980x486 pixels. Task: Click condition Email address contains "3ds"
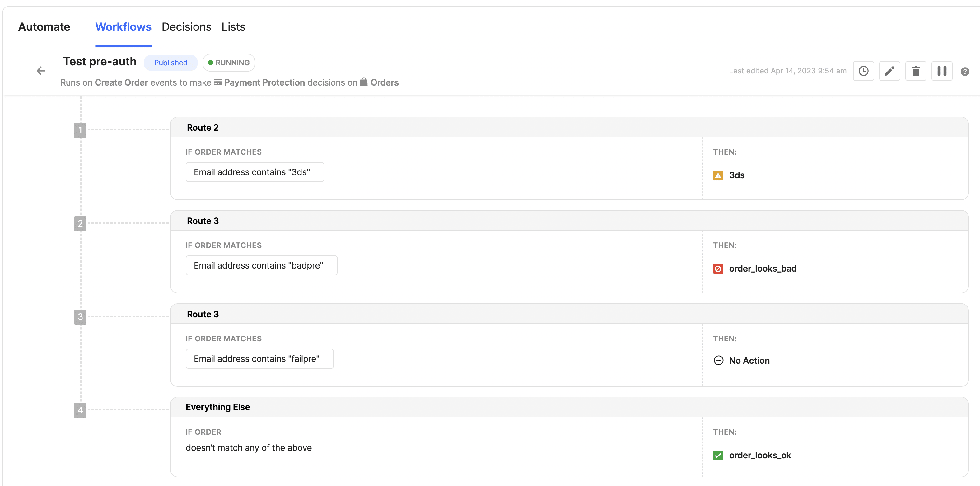pyautogui.click(x=254, y=172)
